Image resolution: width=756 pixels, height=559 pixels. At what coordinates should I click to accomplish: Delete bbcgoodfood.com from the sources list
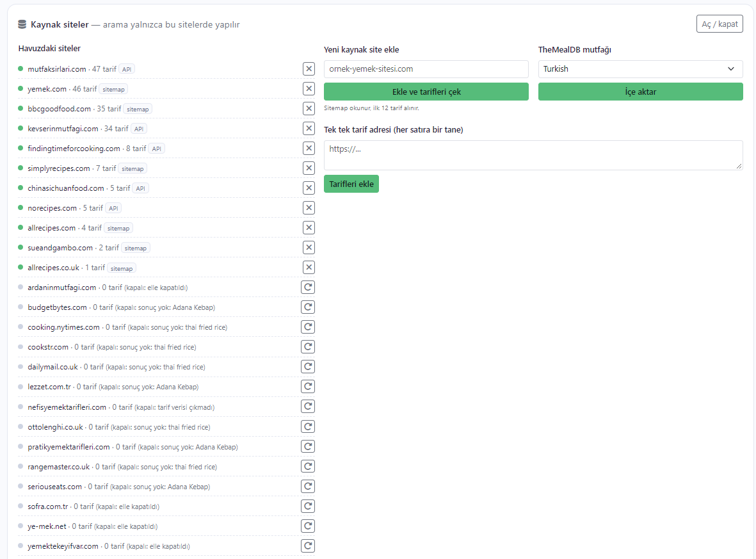click(x=309, y=108)
